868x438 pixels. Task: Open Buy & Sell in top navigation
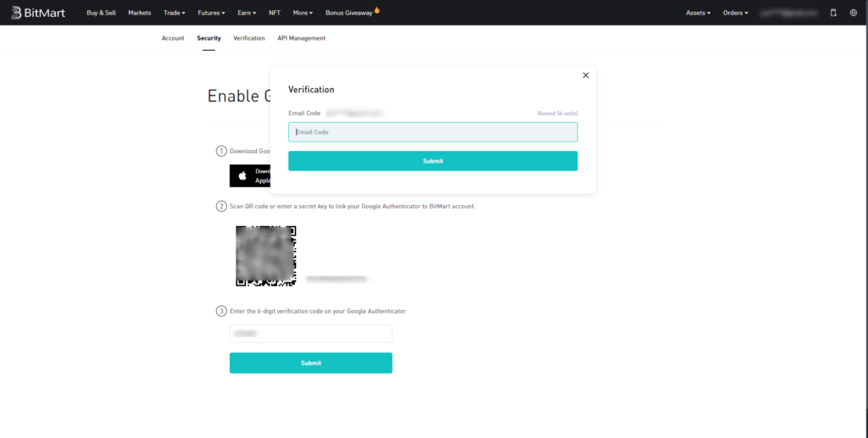[x=101, y=13]
